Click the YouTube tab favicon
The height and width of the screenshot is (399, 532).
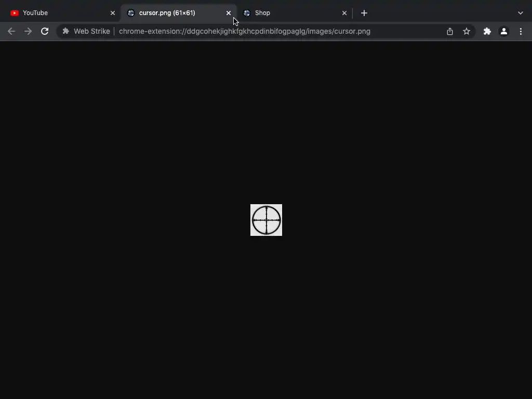(14, 13)
